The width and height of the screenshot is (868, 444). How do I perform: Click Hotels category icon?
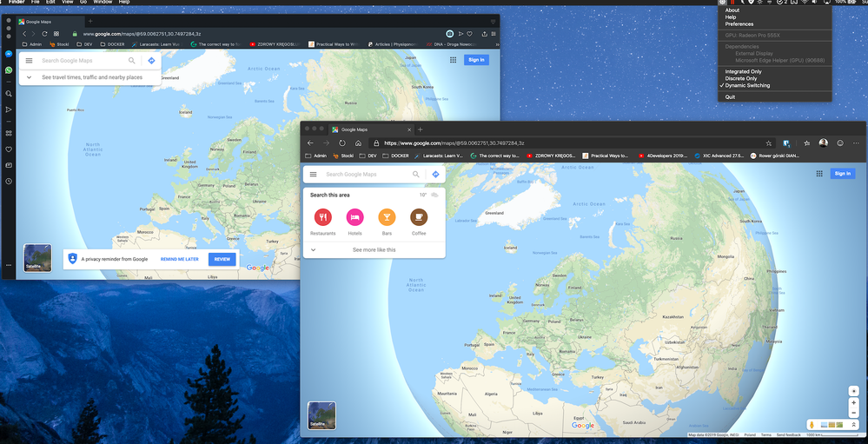(x=354, y=217)
